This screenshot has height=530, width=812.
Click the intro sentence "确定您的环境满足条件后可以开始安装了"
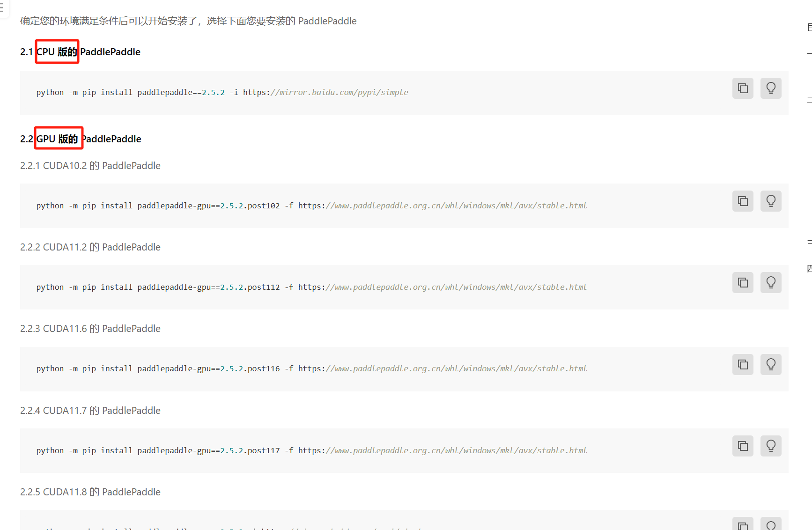click(x=109, y=21)
